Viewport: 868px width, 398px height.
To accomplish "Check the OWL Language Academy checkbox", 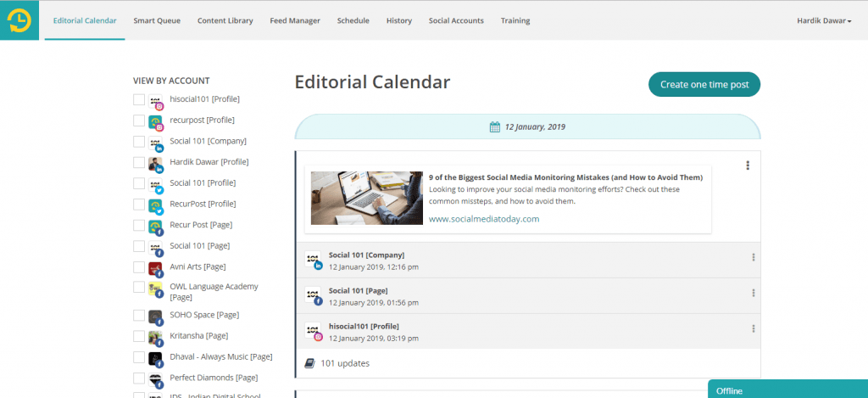I will point(139,287).
